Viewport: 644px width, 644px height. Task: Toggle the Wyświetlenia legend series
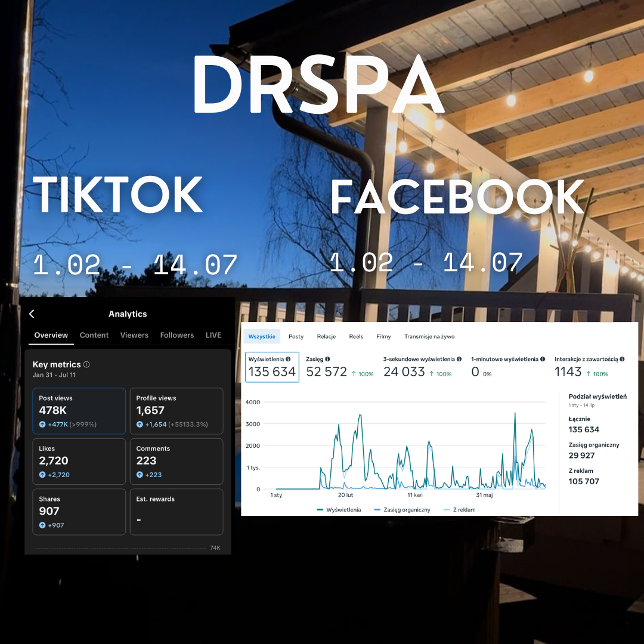click(339, 510)
